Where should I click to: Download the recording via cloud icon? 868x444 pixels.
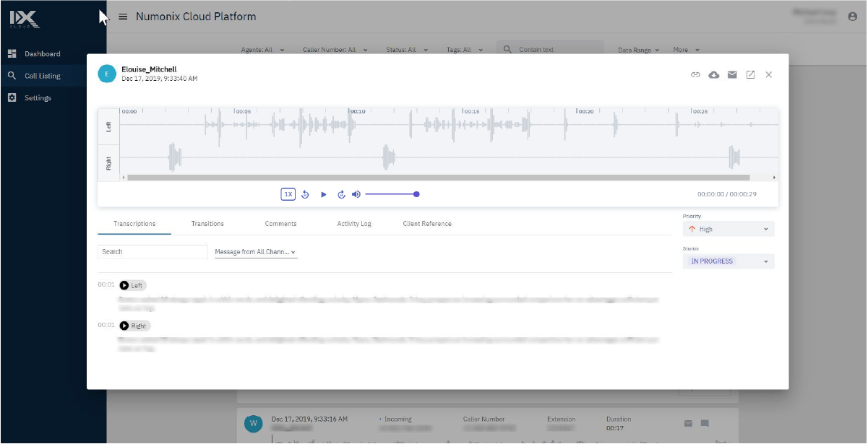point(714,74)
